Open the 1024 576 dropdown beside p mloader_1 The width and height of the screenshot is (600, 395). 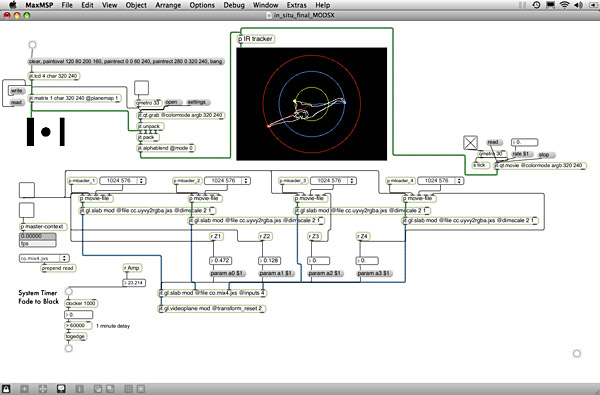122,181
